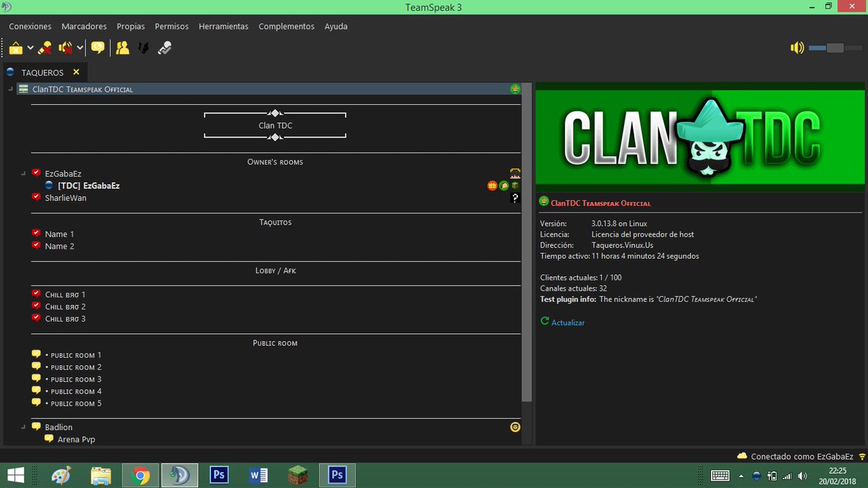Image resolution: width=868 pixels, height=488 pixels.
Task: Open the Permisos menu
Action: (171, 26)
